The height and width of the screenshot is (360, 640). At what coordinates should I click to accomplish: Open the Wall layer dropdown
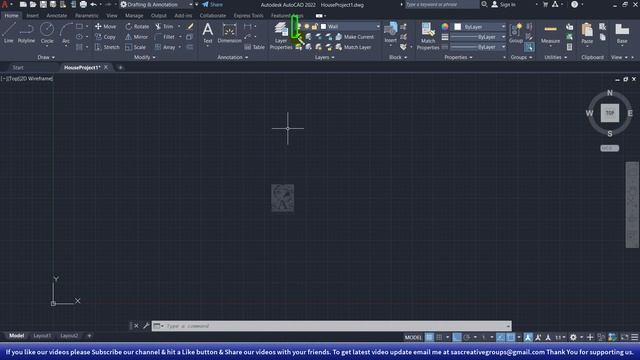click(378, 27)
